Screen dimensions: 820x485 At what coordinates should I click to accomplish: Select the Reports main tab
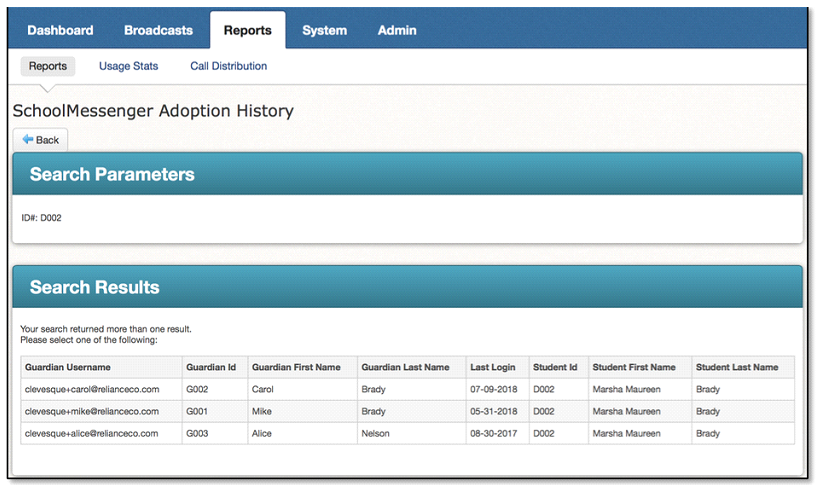pyautogui.click(x=248, y=30)
